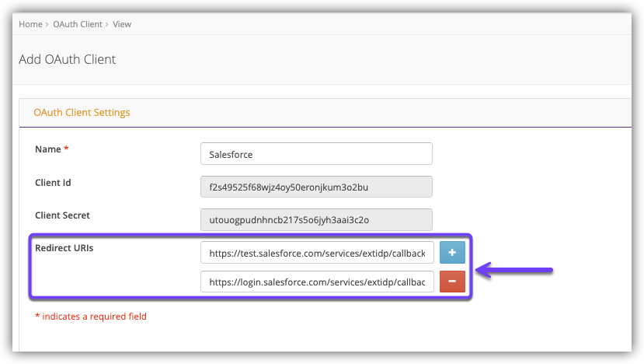644x364 pixels.
Task: Click the Add OAuth Client page heading
Action: coord(67,59)
